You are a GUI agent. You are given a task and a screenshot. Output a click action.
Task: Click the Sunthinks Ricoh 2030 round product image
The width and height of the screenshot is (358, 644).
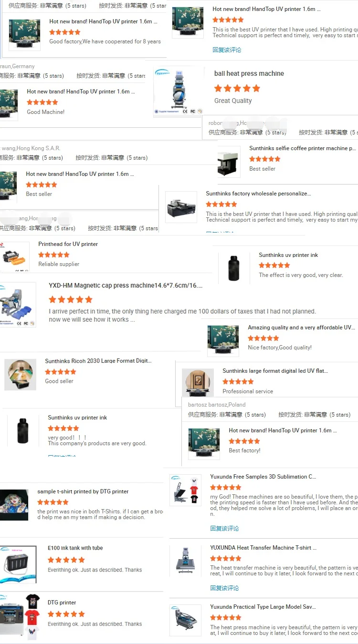(21, 375)
